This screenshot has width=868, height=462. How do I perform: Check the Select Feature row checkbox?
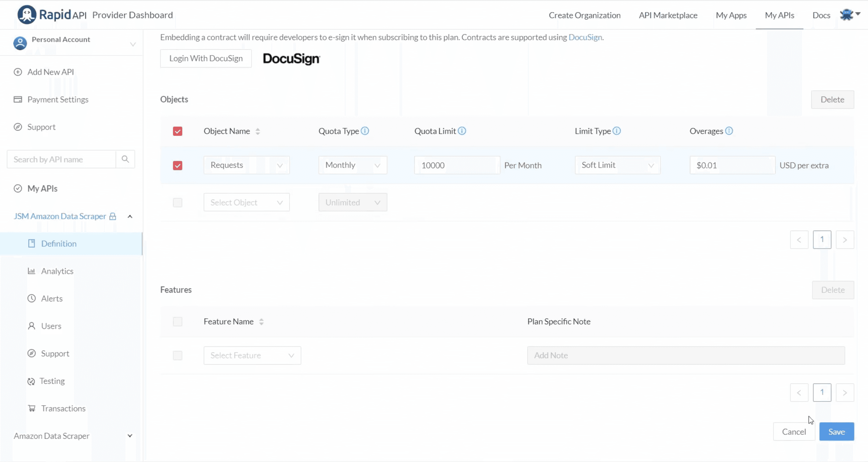click(178, 356)
